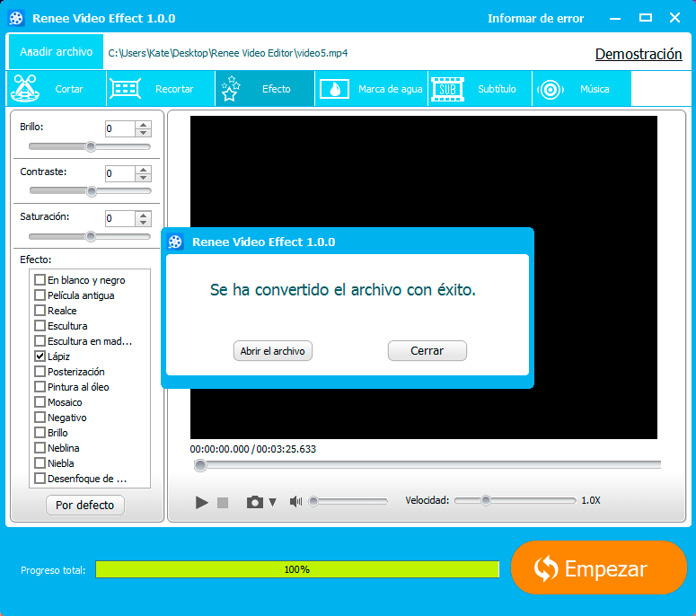Reset settings with Por defecto button
This screenshot has width=696, height=616.
pos(84,505)
